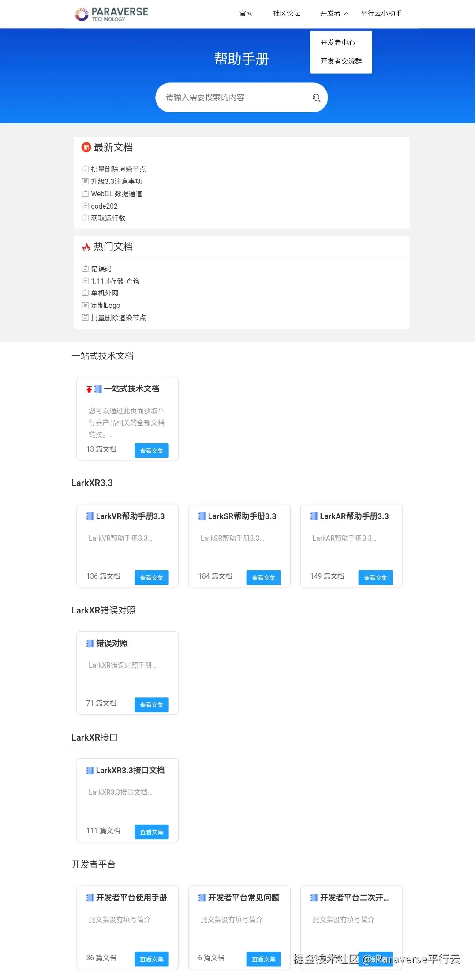The height and width of the screenshot is (980, 475).
Task: Click 查看文集 on LarkSR帮助手册3.3 card
Action: pos(264,578)
